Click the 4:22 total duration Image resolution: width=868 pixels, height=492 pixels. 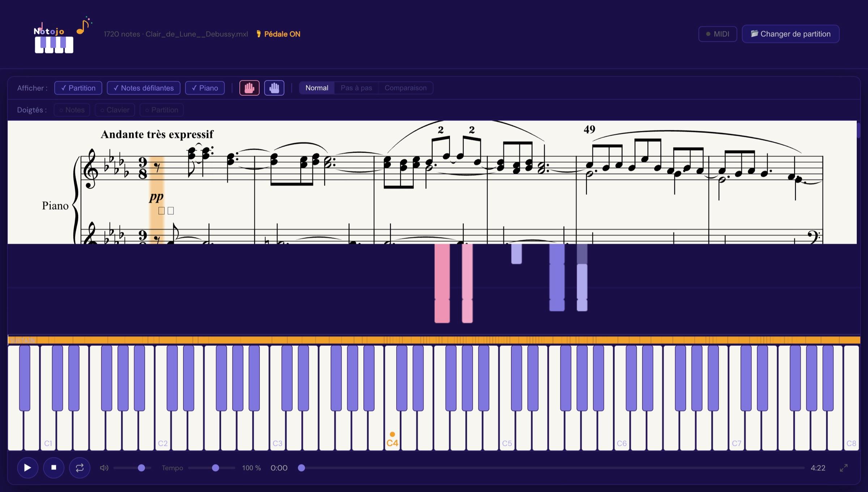coord(818,468)
